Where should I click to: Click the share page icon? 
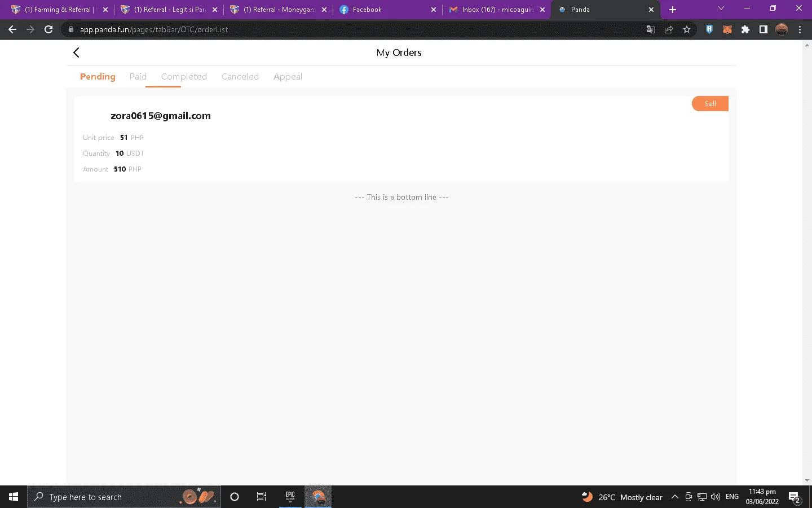point(668,29)
